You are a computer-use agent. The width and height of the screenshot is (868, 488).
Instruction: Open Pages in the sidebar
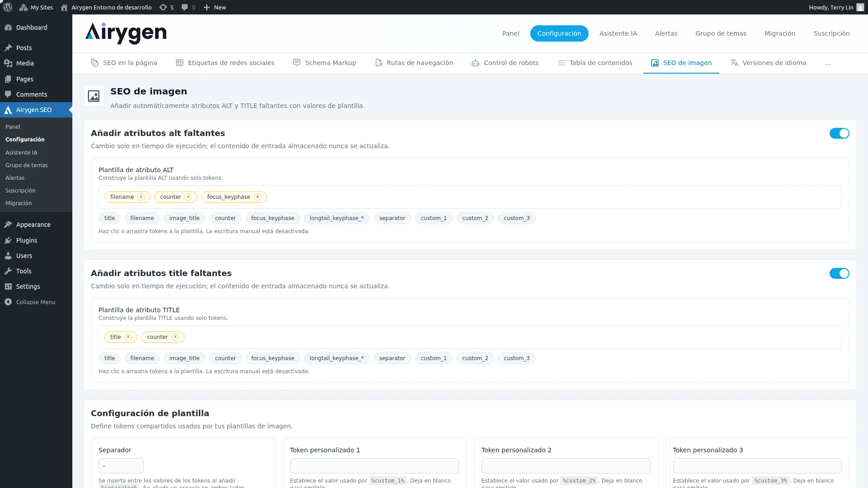pyautogui.click(x=36, y=79)
